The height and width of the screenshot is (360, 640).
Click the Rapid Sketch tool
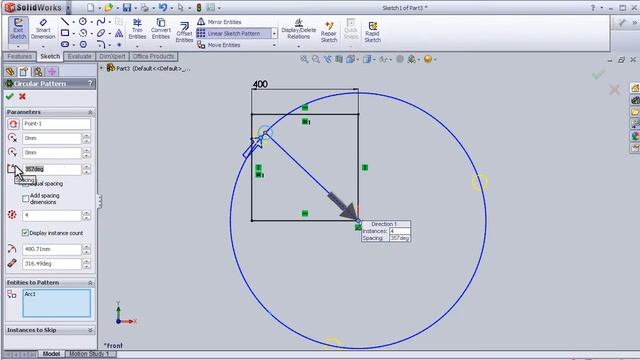click(372, 32)
